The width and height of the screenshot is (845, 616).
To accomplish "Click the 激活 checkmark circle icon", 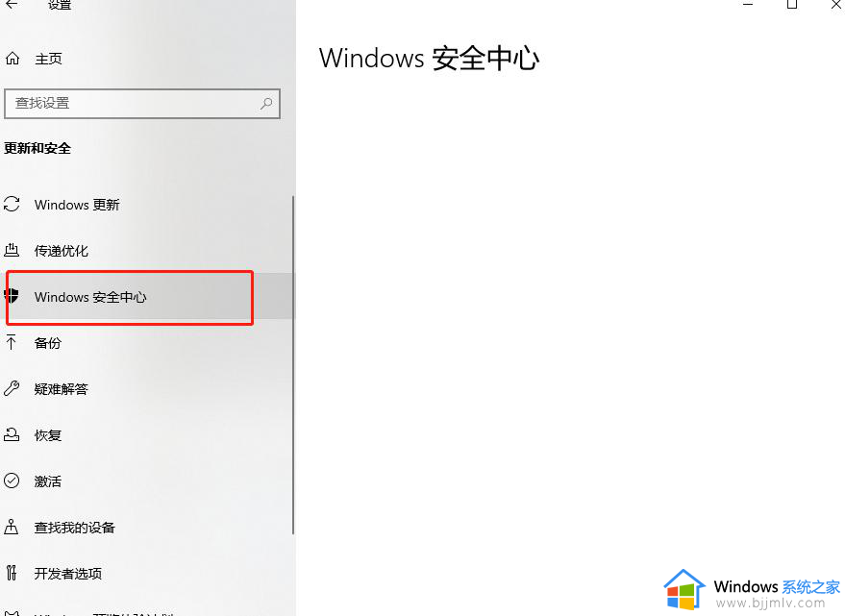I will pyautogui.click(x=12, y=480).
